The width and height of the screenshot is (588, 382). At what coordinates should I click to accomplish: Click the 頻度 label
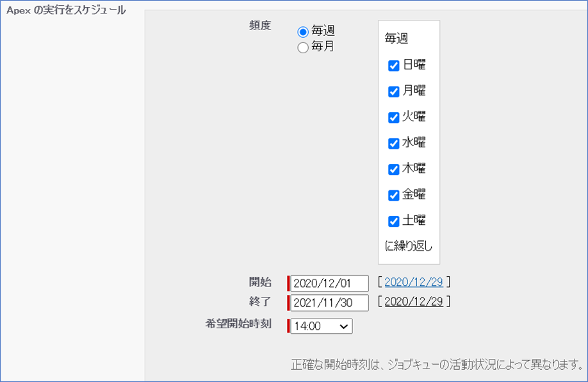260,26
